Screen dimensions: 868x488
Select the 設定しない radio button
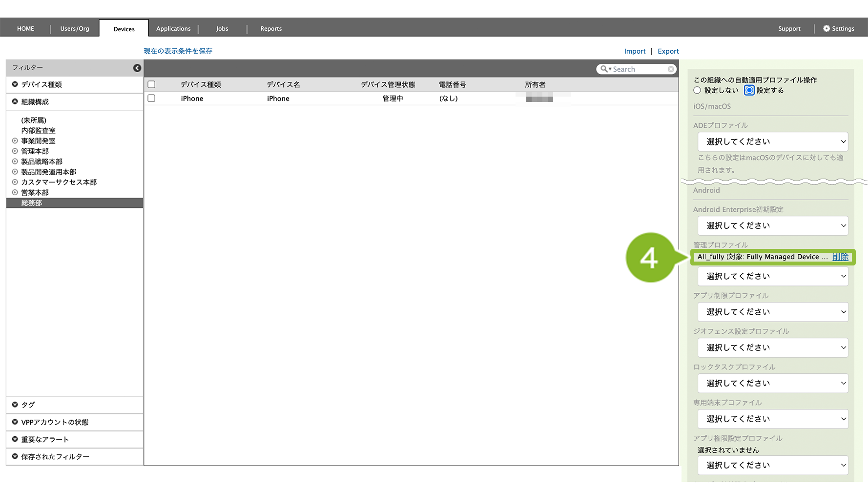[697, 90]
